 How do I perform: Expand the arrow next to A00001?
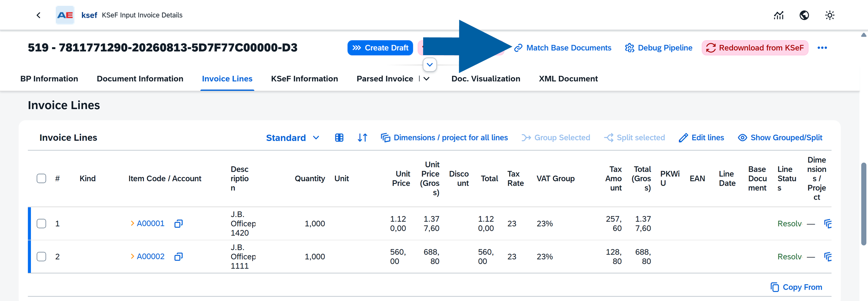pos(132,223)
